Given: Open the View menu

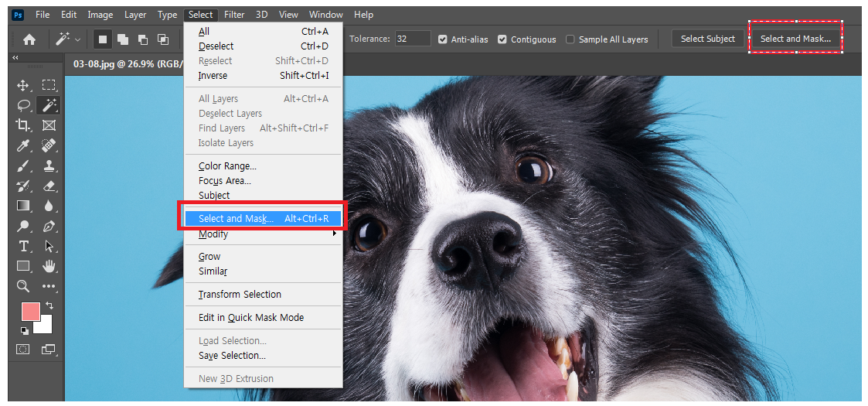Looking at the screenshot, I should (x=288, y=15).
